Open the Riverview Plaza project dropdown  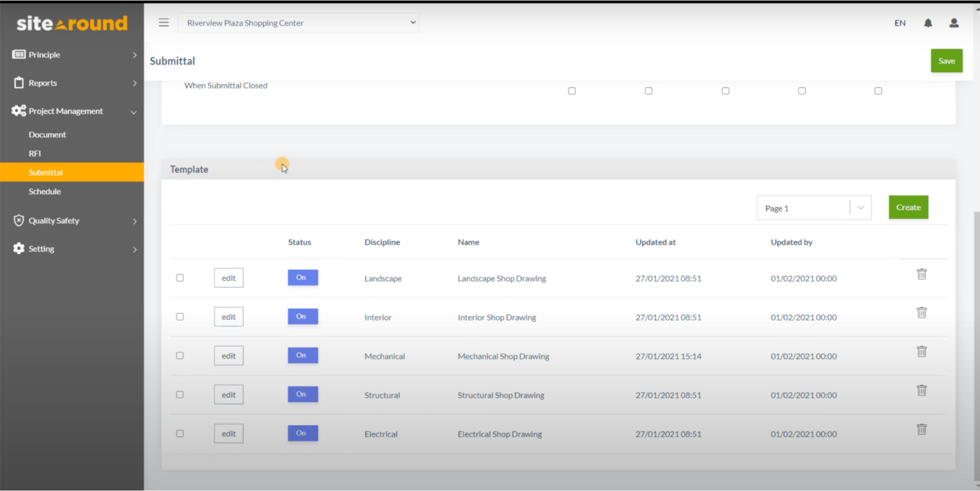click(x=299, y=22)
